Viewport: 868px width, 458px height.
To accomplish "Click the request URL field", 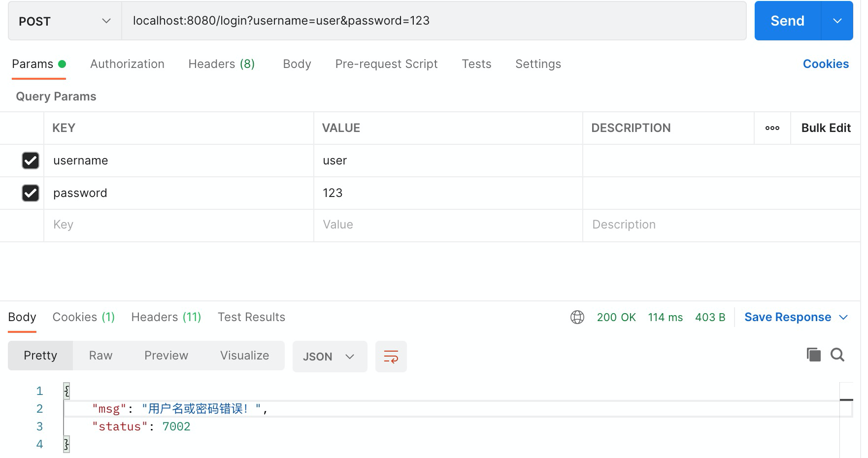I will coord(434,21).
